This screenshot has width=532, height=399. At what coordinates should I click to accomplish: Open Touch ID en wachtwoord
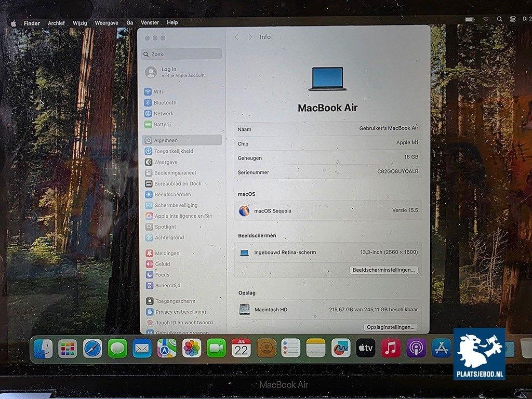180,322
